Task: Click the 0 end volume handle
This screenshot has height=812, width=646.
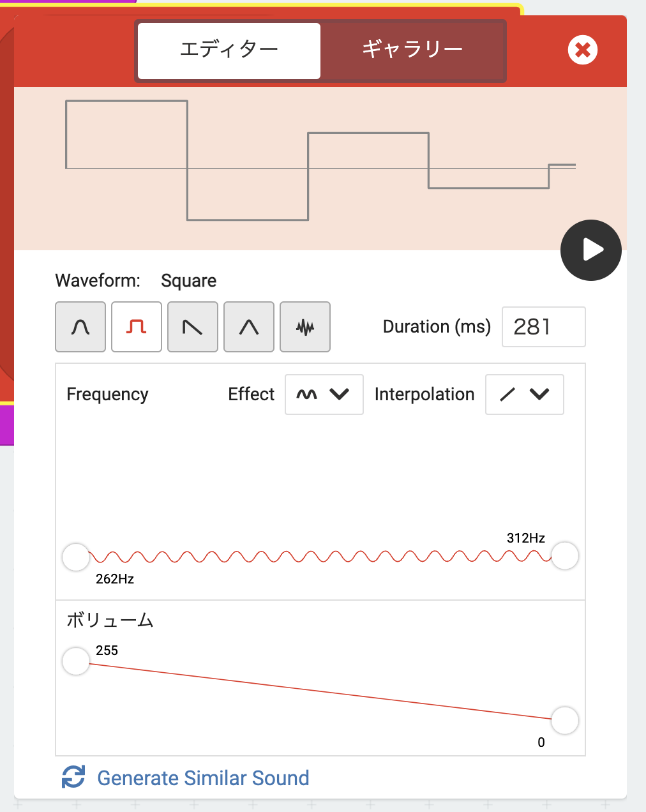Action: click(x=565, y=721)
